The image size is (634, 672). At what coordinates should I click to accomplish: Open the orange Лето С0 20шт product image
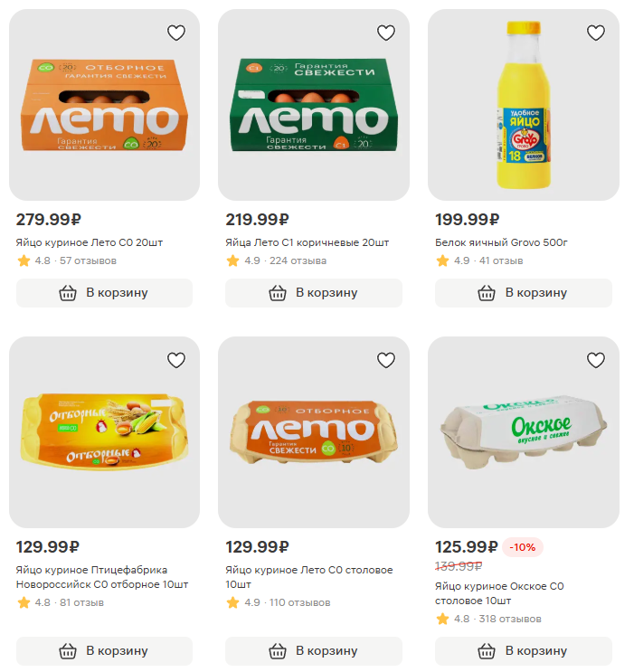104,106
